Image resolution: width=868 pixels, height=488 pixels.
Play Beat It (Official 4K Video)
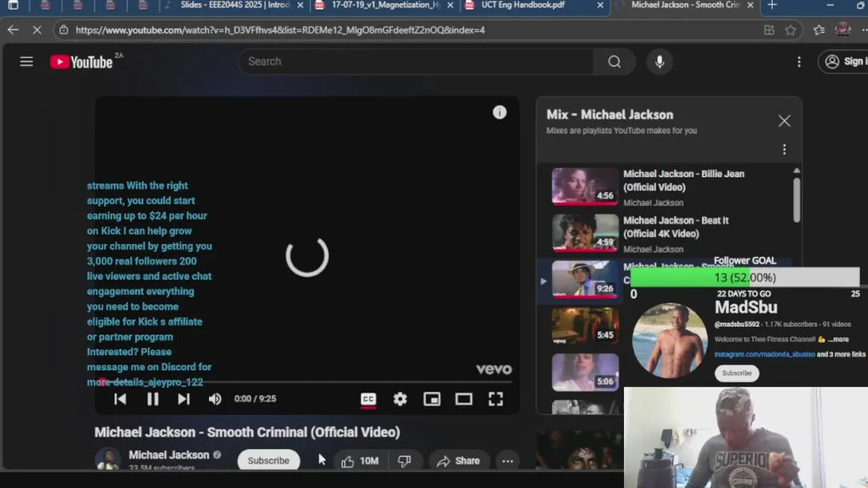[676, 227]
